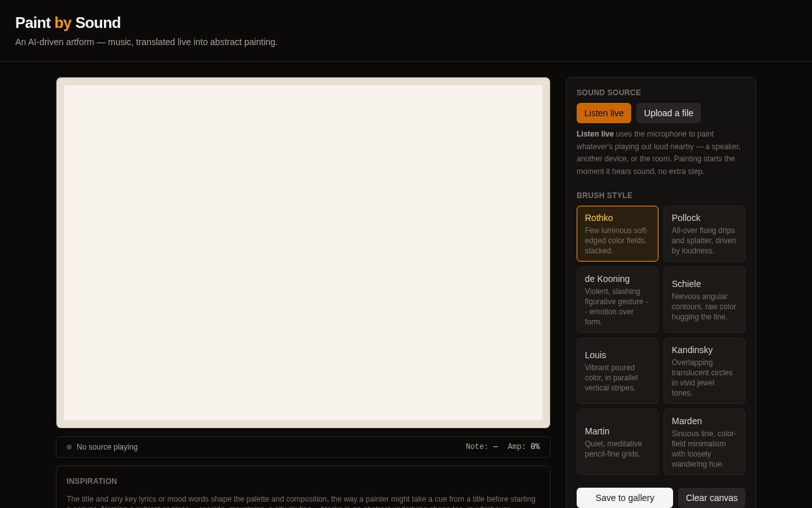Pick the de Kooning brush style
Screen dimensions: 812x508
[617, 300]
